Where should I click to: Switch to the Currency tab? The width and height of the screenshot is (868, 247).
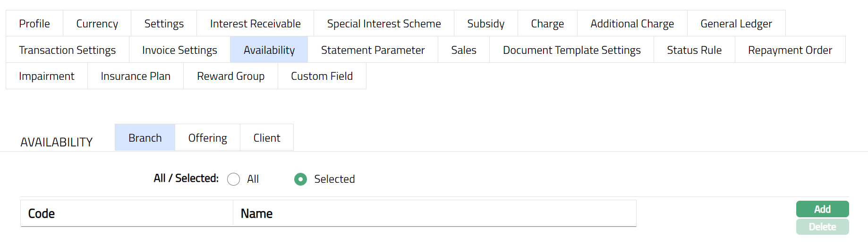[97, 24]
